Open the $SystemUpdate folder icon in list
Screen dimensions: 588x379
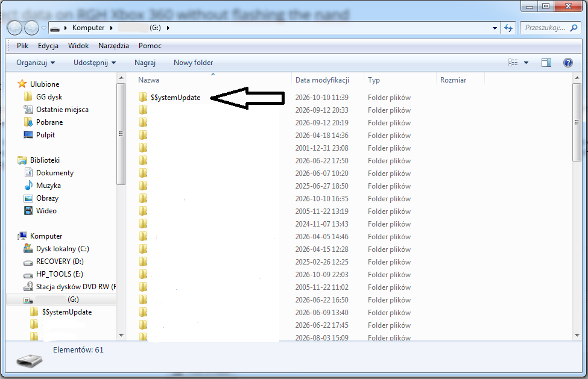click(143, 98)
